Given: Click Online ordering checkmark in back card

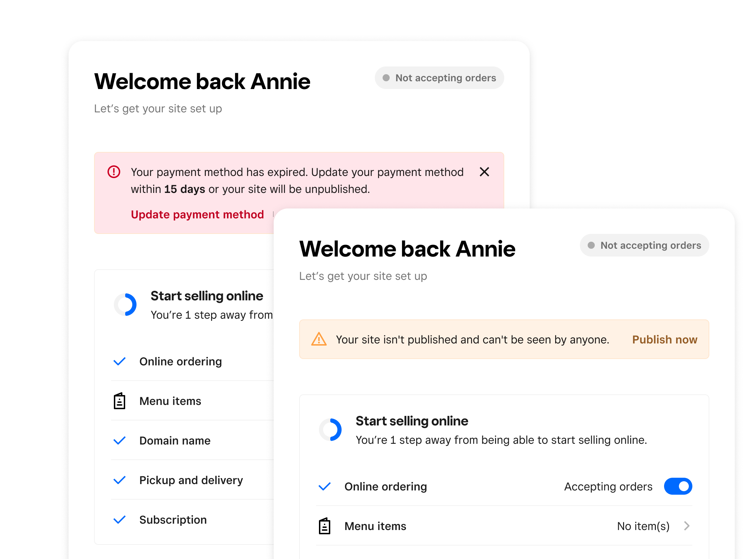Looking at the screenshot, I should coord(120,361).
